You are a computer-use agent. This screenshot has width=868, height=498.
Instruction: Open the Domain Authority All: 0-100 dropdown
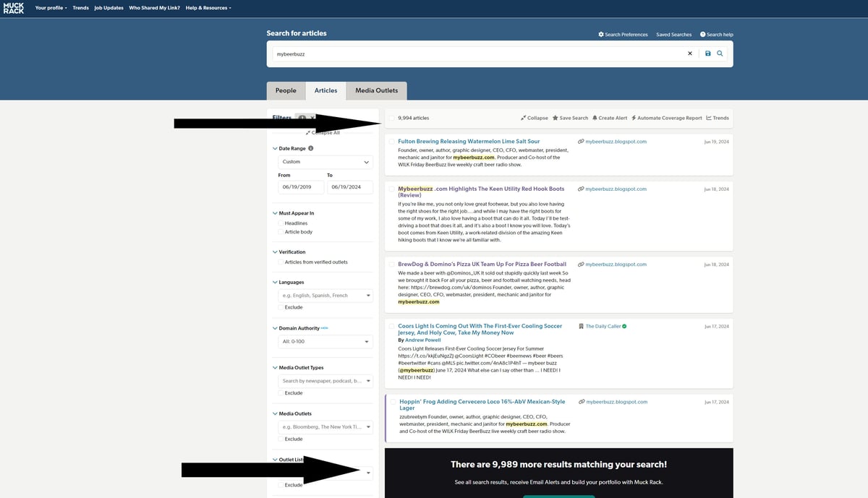click(x=325, y=341)
